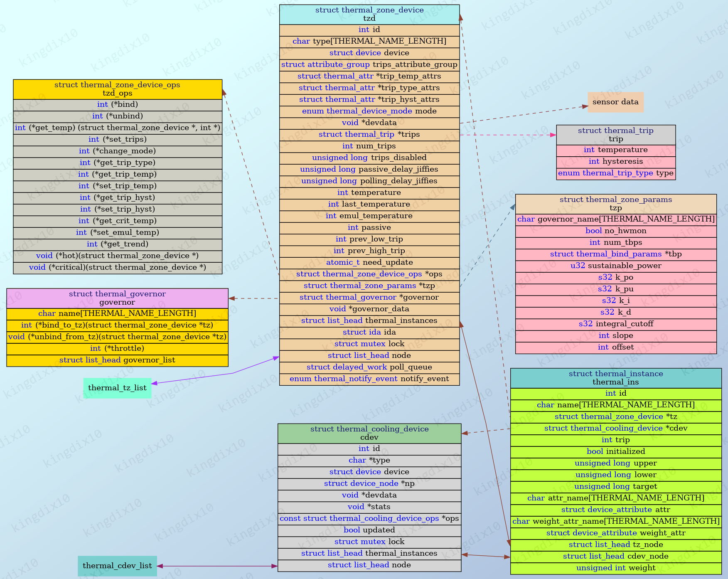Click the thermal_tz_list node

click(118, 387)
